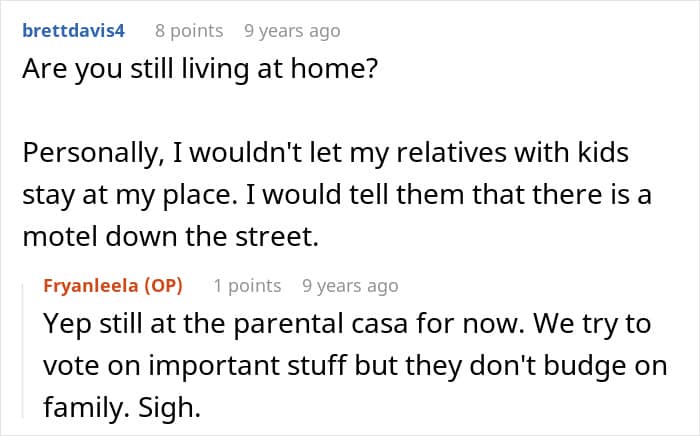
Task: Click the word "relatives" in the comment
Action: click(451, 153)
